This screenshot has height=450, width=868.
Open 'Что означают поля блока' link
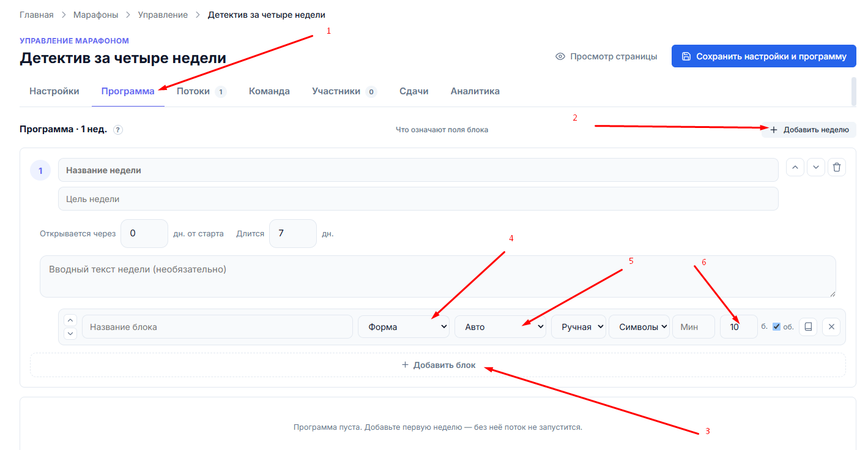click(442, 130)
